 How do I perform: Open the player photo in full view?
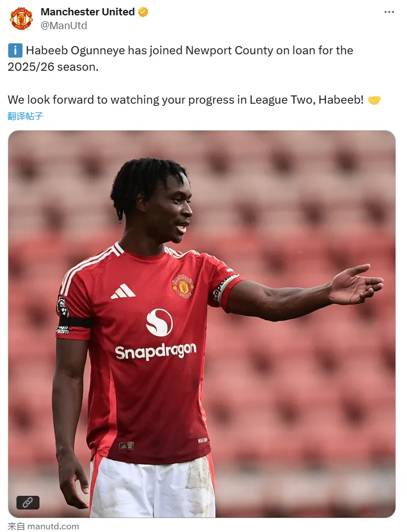tap(202, 324)
